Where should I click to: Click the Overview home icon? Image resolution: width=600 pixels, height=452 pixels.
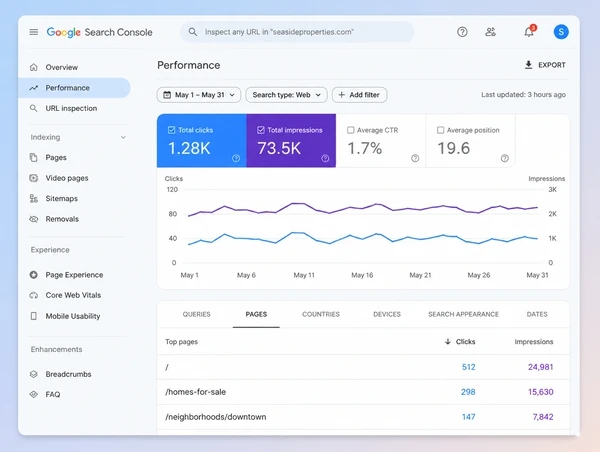tap(34, 67)
